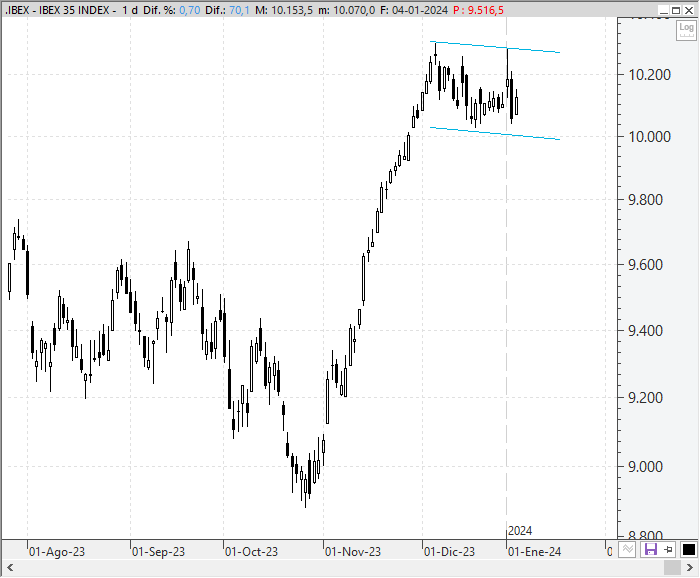Select the lower blue channel trendline
Screen dimensions: 700x578
pos(495,133)
